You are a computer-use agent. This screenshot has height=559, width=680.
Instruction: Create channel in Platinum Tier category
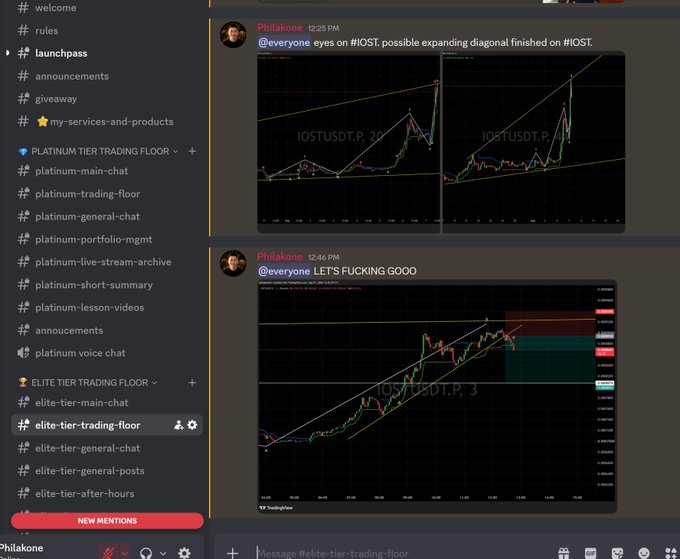pos(192,151)
